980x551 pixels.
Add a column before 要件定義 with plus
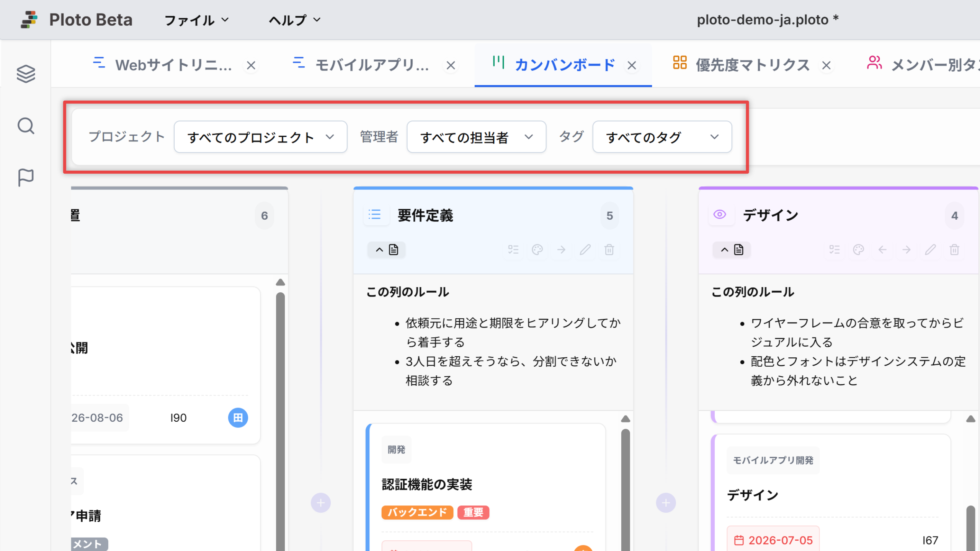(x=321, y=503)
